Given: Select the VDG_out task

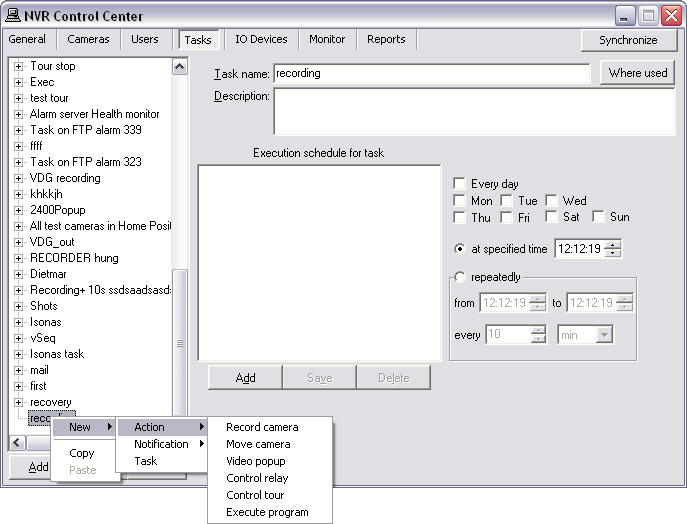Looking at the screenshot, I should click(x=52, y=242).
